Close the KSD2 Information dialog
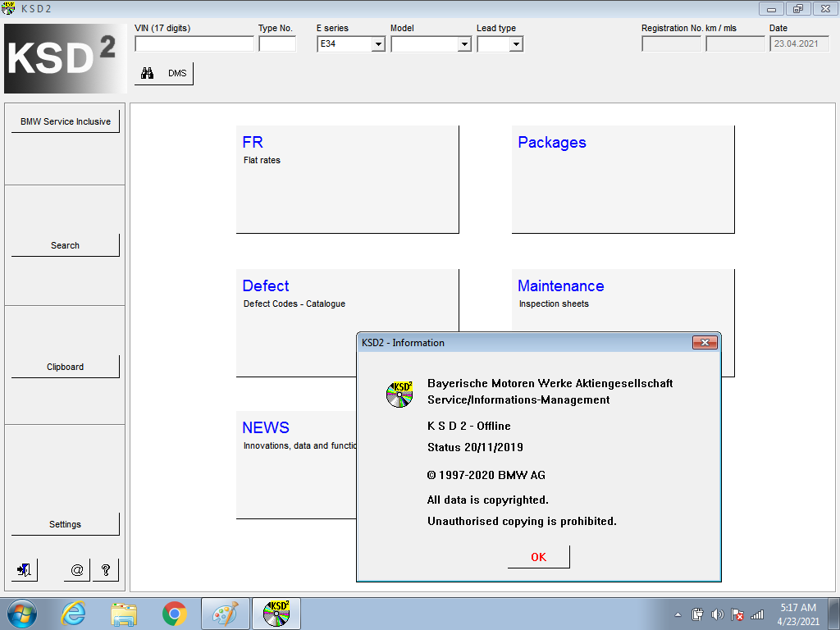The height and width of the screenshot is (630, 840). click(x=705, y=342)
